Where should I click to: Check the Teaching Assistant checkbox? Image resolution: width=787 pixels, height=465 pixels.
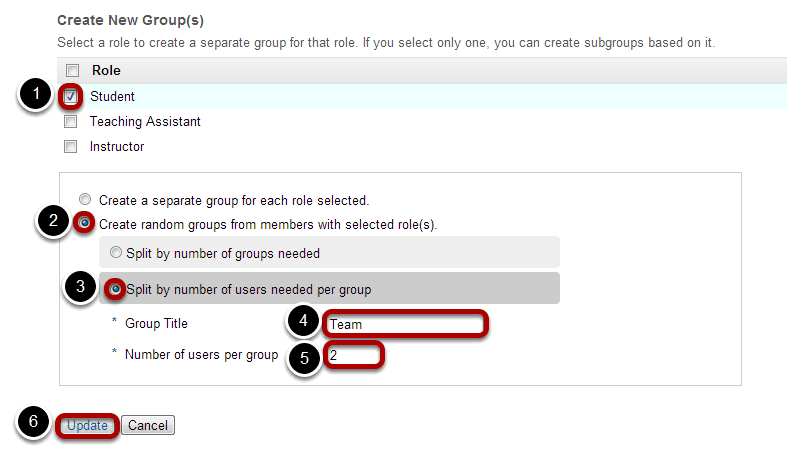(71, 122)
